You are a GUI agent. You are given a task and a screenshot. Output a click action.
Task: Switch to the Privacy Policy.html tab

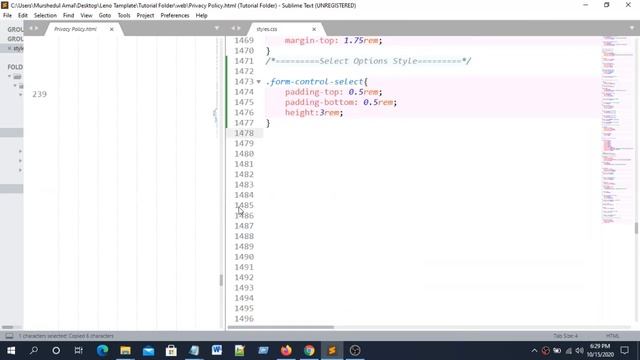76,29
